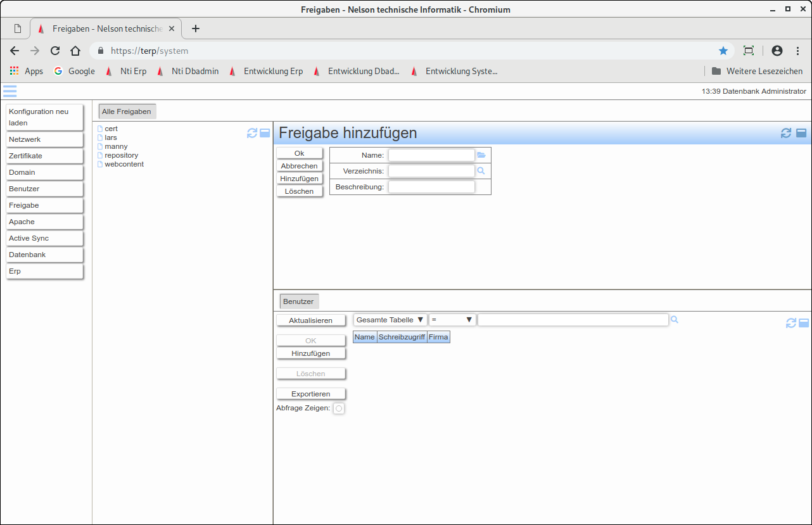This screenshot has height=525, width=812.
Task: Click window icon in Freigabe hinzufügen header
Action: tap(801, 133)
